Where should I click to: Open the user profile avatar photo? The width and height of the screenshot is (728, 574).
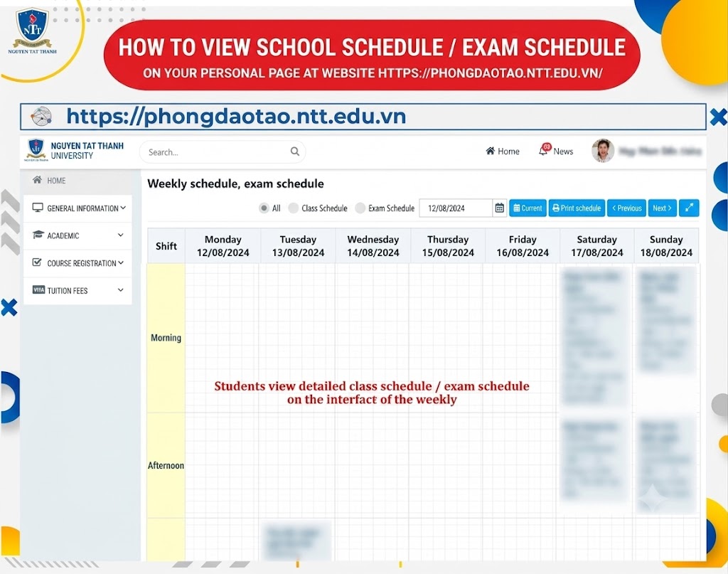point(603,151)
